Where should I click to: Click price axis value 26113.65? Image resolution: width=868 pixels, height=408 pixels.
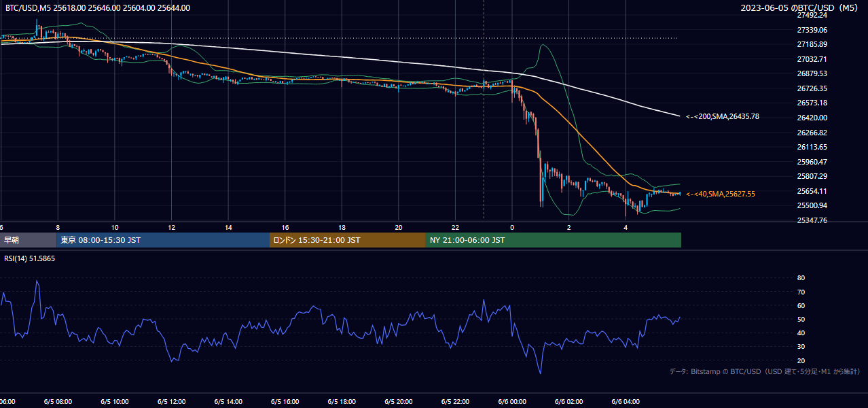(812, 147)
